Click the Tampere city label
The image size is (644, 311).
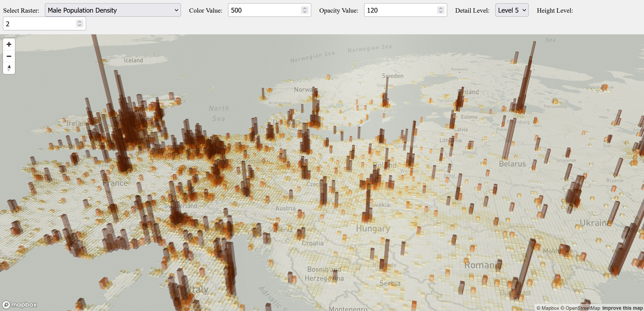(x=445, y=101)
